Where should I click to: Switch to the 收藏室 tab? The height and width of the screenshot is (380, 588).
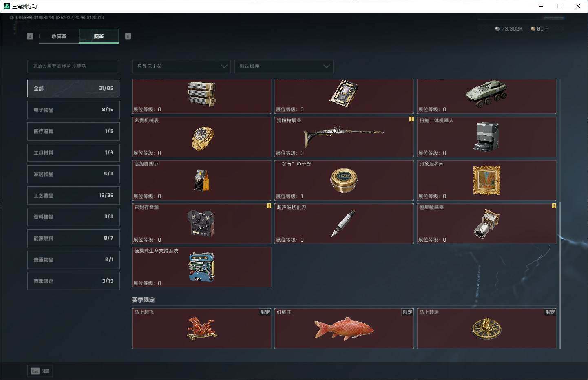[59, 36]
